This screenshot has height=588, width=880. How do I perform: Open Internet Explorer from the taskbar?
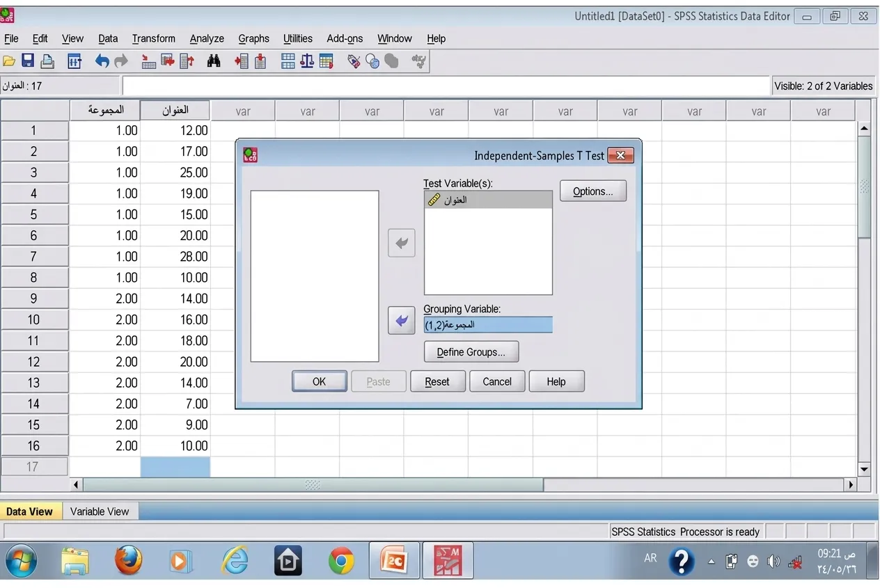pos(235,560)
